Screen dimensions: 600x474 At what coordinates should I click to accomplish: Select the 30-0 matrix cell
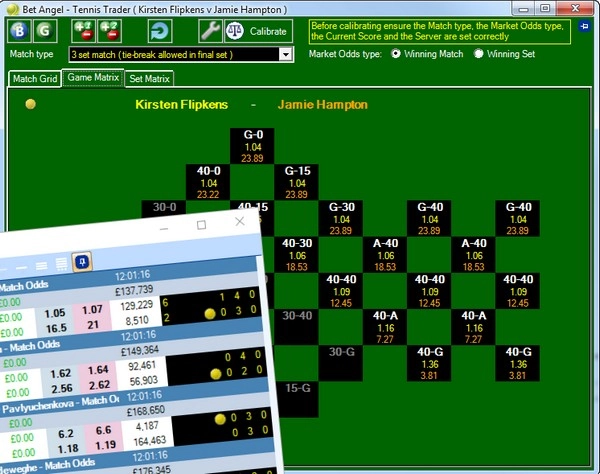click(164, 210)
